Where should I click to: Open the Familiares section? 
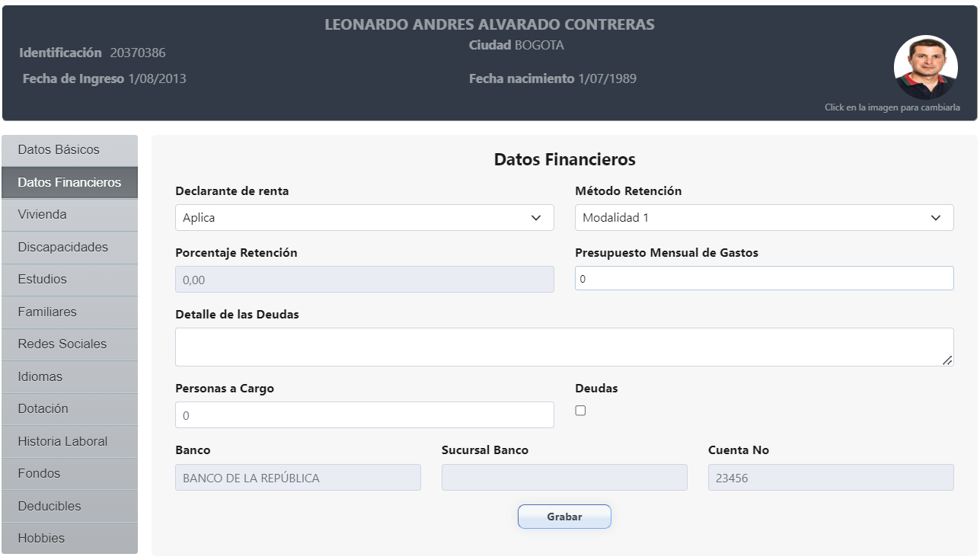click(x=69, y=312)
